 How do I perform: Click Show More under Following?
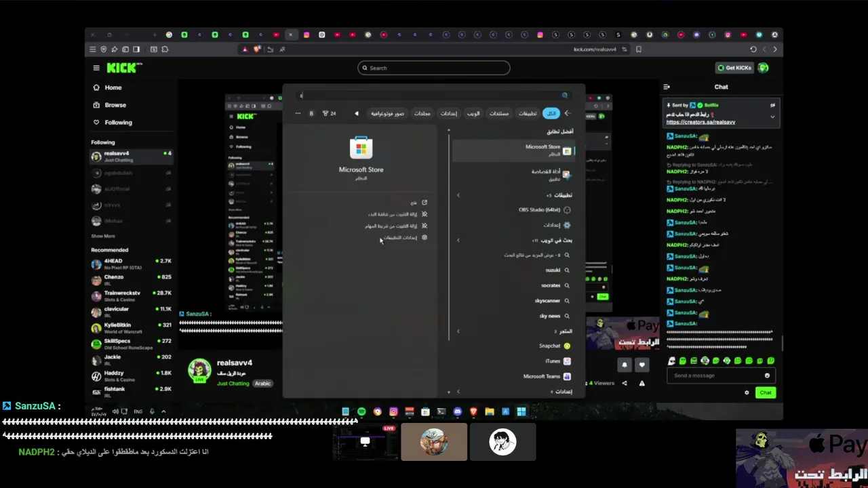[103, 236]
